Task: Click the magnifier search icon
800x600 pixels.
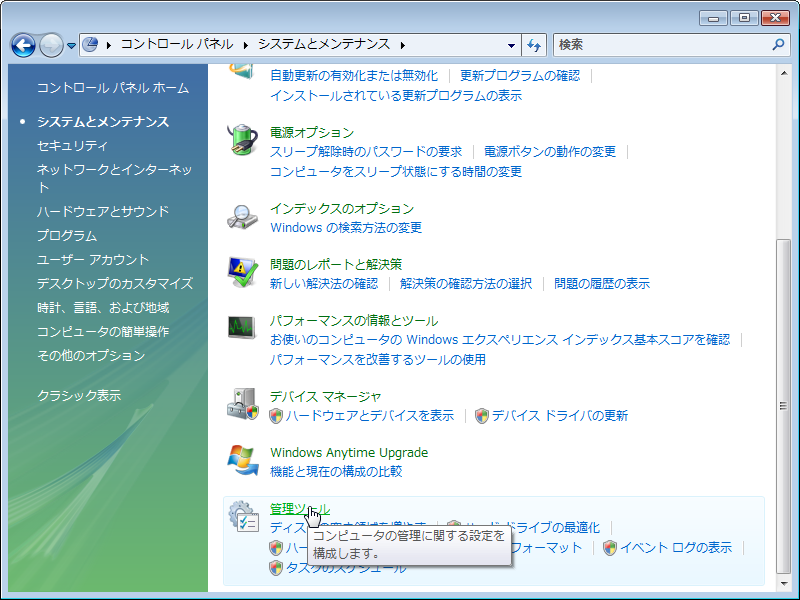Action: click(779, 45)
